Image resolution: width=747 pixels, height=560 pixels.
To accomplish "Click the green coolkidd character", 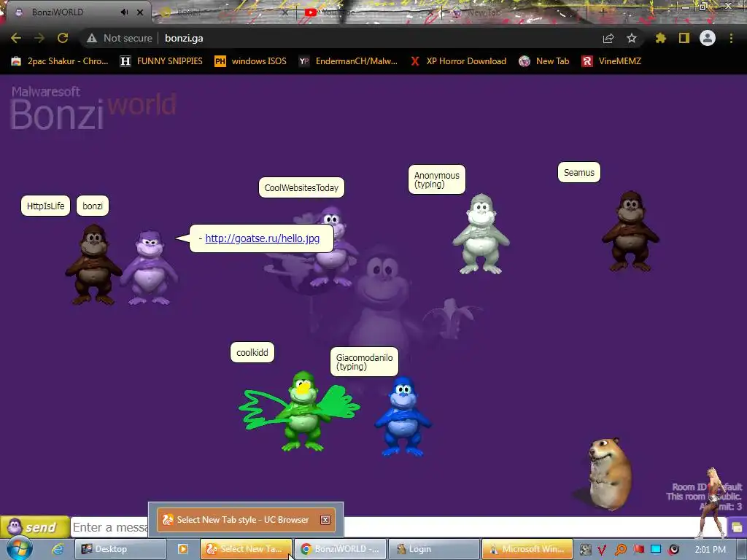I will (301, 411).
